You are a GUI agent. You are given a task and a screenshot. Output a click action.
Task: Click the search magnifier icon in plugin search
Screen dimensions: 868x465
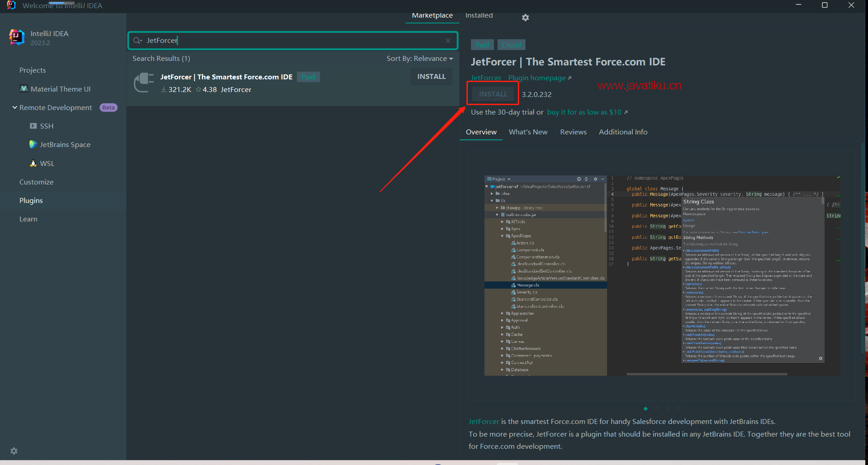tap(137, 41)
